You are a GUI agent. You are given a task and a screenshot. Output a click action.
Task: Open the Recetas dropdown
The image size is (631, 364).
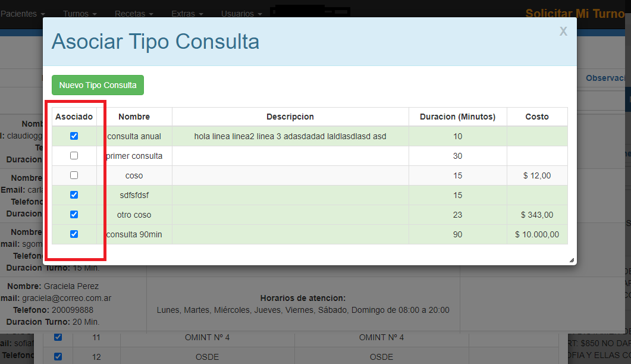[x=134, y=13]
